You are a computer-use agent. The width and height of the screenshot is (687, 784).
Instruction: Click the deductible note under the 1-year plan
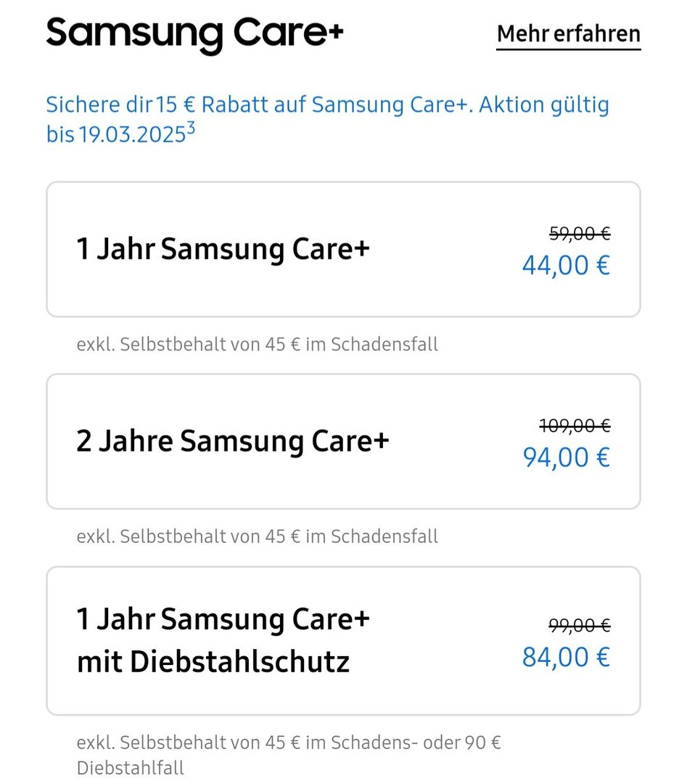257,344
